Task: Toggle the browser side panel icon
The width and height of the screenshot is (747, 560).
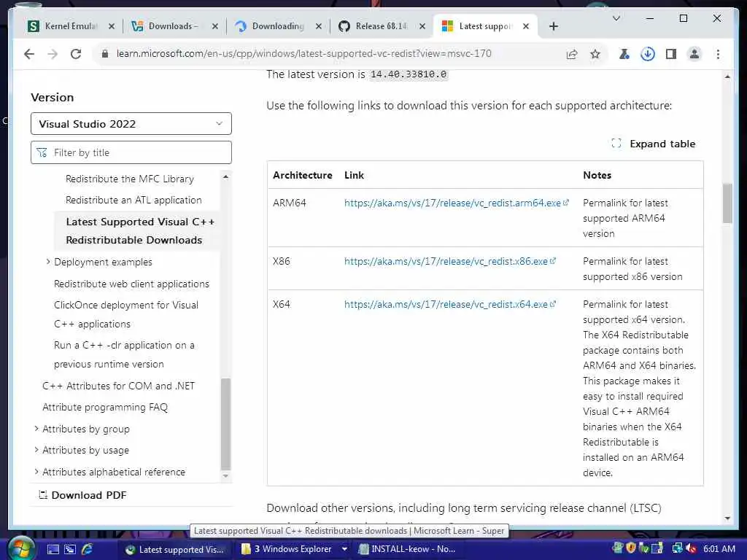Action: pyautogui.click(x=671, y=54)
